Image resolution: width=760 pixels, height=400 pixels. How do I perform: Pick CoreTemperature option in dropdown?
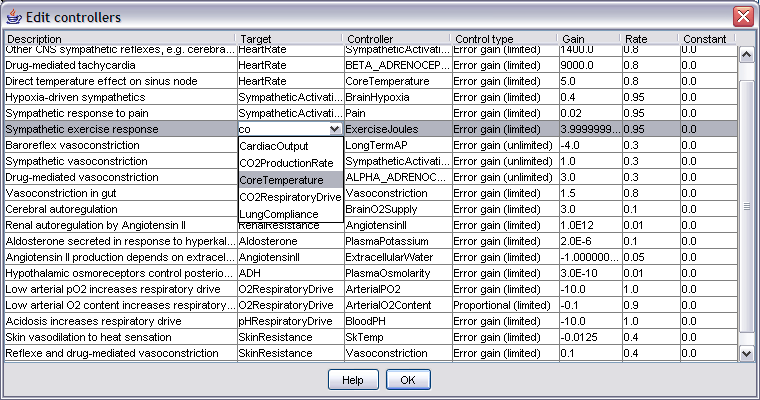[x=281, y=180]
